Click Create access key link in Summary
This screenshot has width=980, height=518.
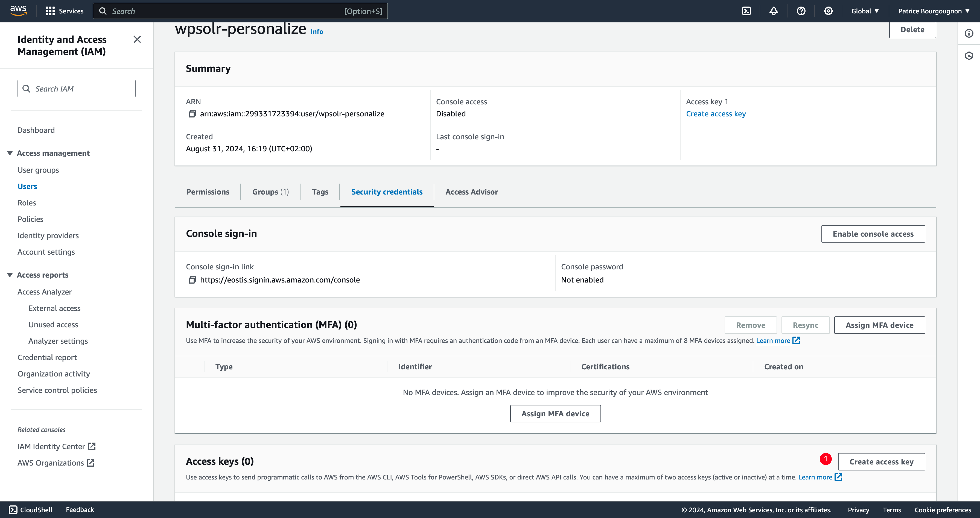(x=716, y=114)
